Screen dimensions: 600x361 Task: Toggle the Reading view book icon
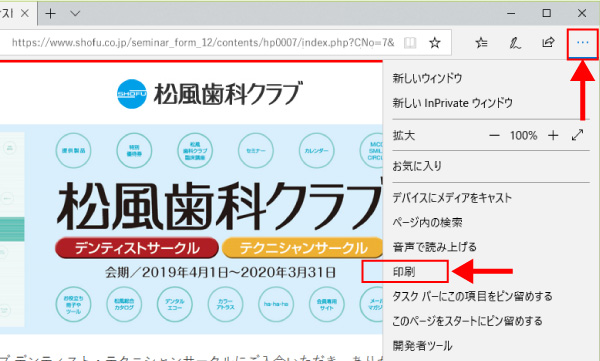tap(410, 42)
